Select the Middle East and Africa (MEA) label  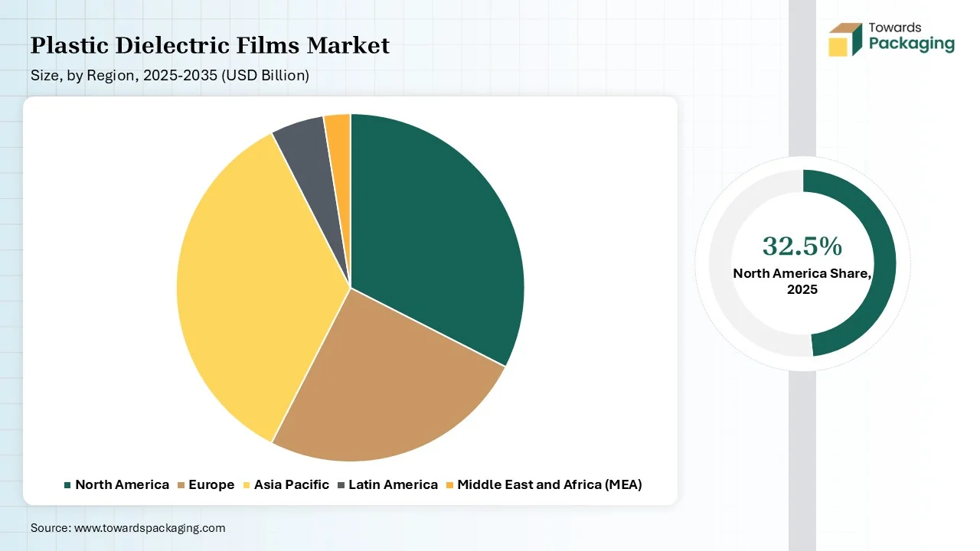(549, 484)
